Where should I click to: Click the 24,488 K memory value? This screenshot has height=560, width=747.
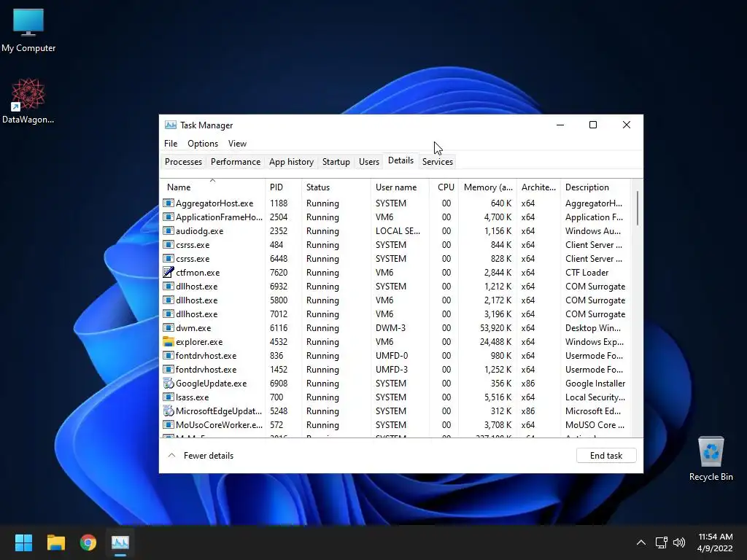pyautogui.click(x=495, y=341)
